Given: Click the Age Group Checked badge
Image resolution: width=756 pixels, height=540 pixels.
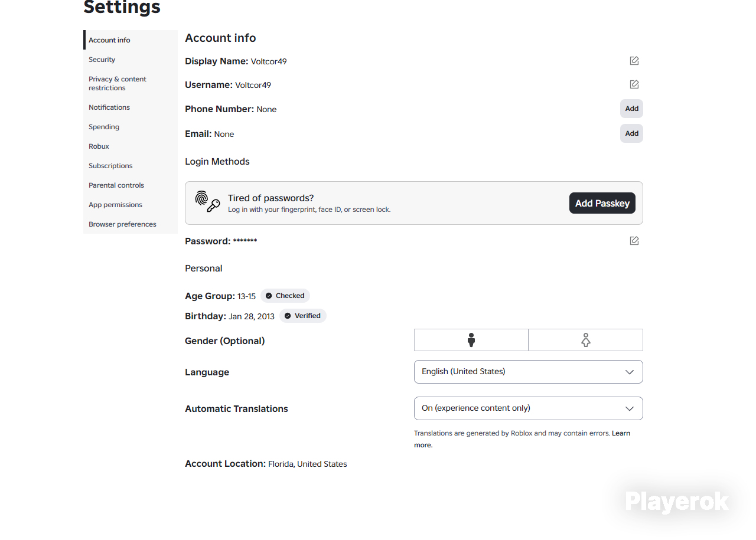Looking at the screenshot, I should coord(285,296).
